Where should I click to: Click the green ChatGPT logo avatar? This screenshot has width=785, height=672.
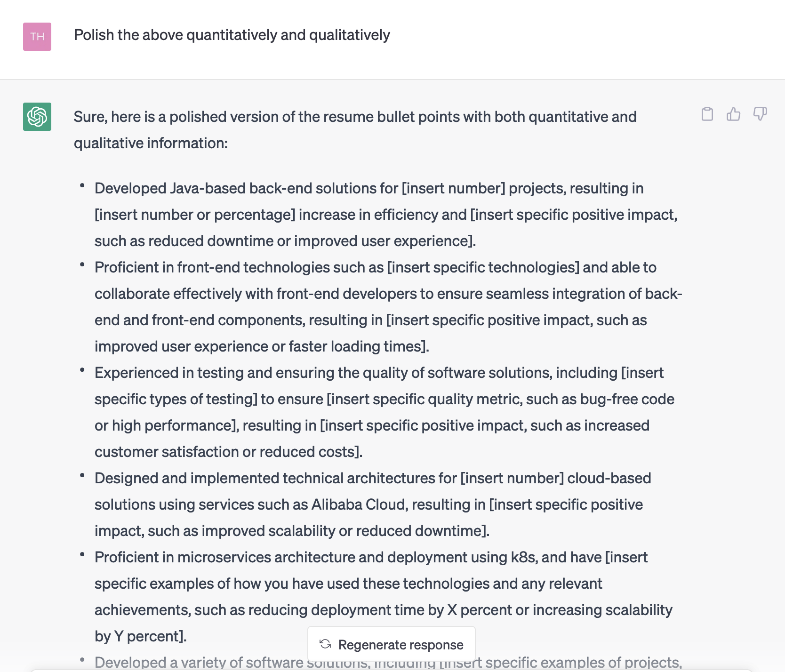tap(37, 117)
